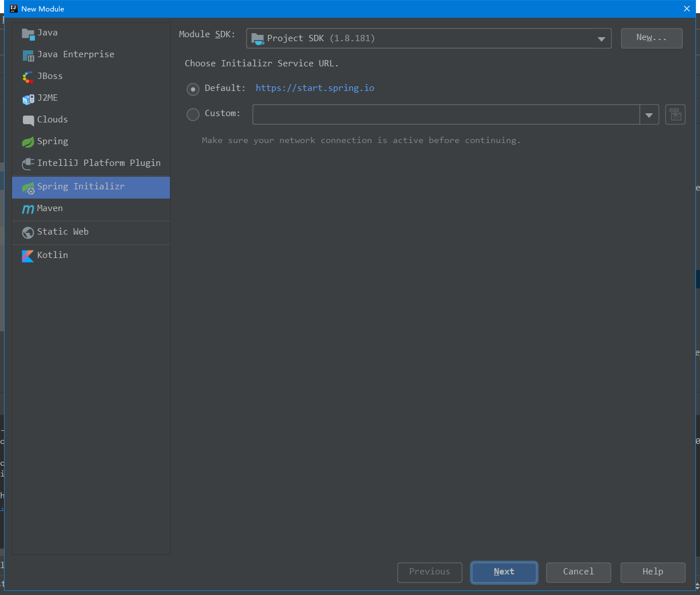Click the IntelliJ logo in the title bar
This screenshot has width=700, height=595.
point(14,9)
